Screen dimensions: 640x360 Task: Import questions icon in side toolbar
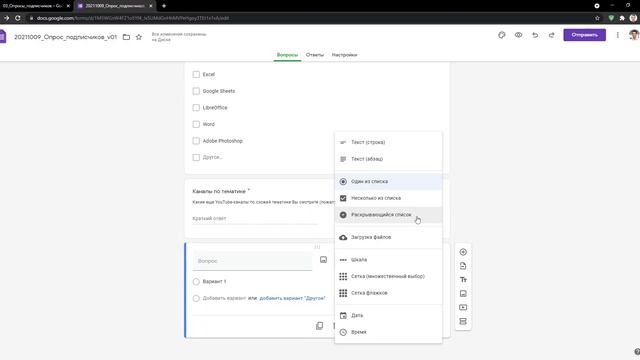(463, 266)
